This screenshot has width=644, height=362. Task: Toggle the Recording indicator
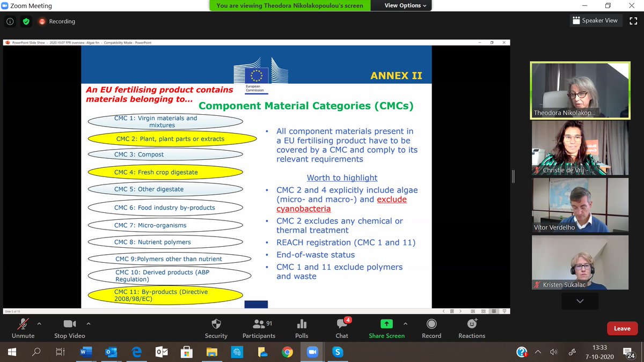click(55, 21)
